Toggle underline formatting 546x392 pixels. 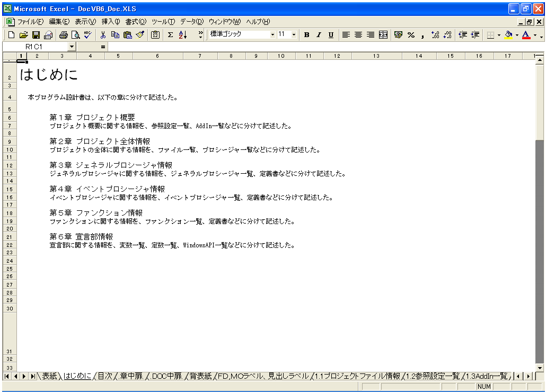tap(331, 35)
